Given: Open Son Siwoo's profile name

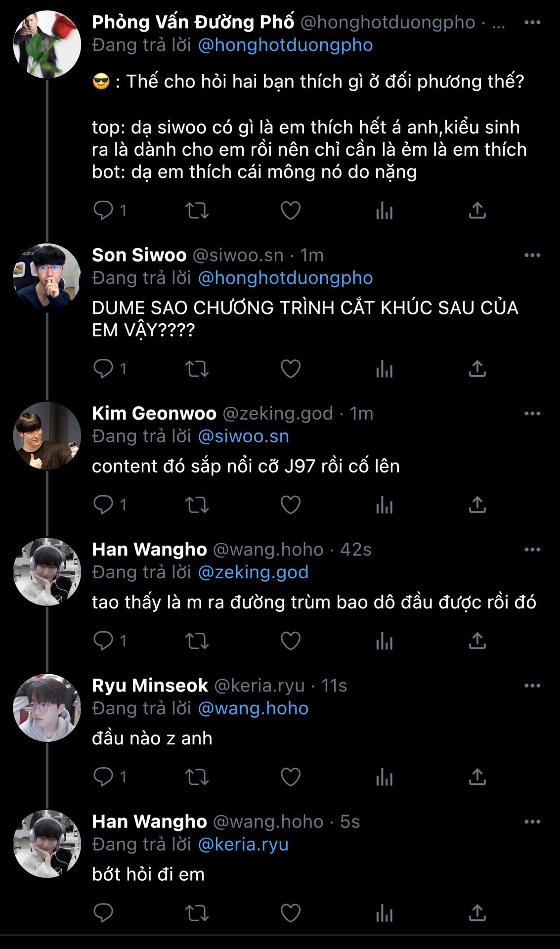Looking at the screenshot, I should click(x=139, y=255).
